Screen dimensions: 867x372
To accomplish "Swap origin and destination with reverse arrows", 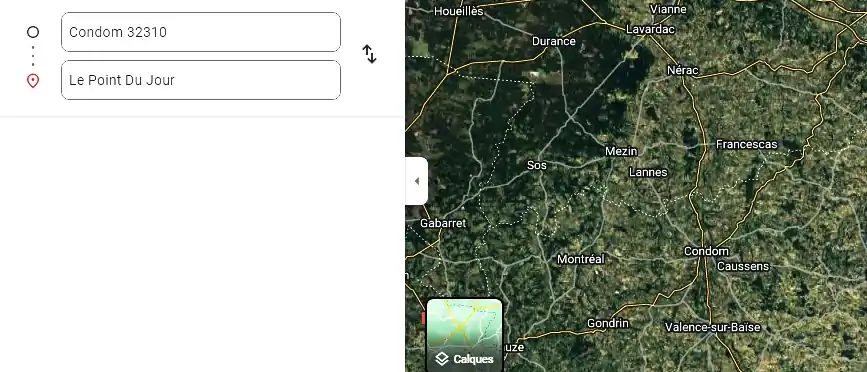I will [x=369, y=54].
